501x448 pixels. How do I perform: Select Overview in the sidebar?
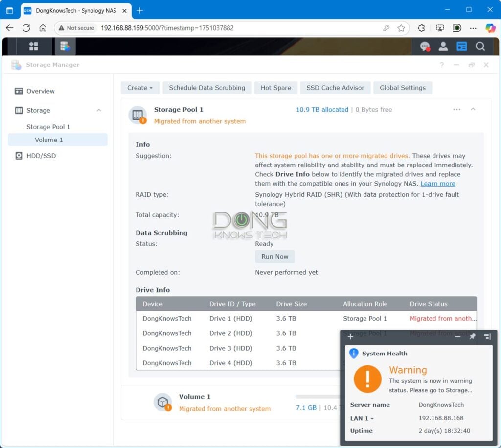(40, 91)
